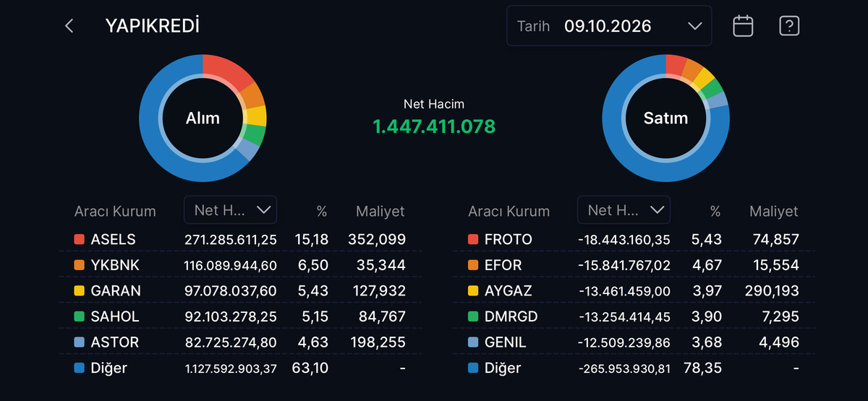Expand the Net H... dropdown in Satım table
868x401 pixels.
tap(624, 210)
